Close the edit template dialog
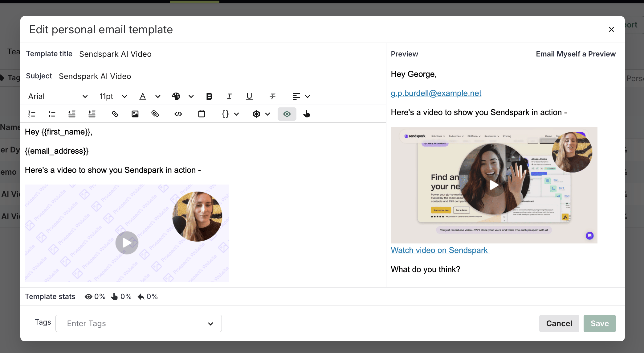This screenshot has height=353, width=644. coord(611,29)
